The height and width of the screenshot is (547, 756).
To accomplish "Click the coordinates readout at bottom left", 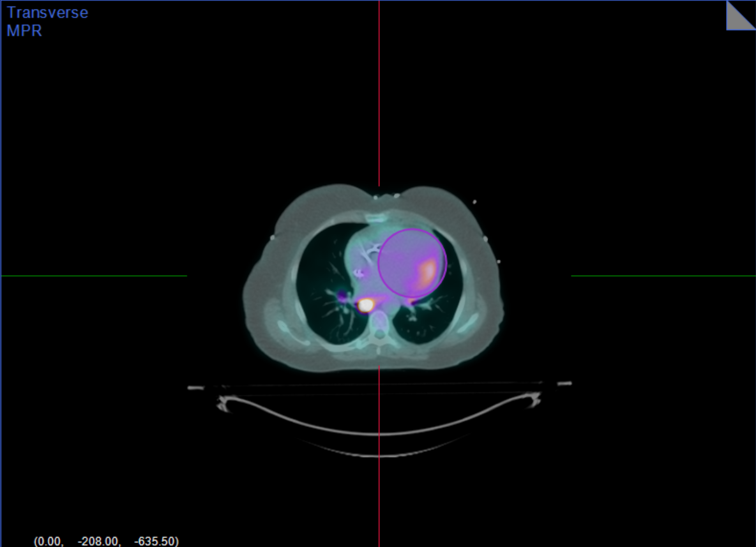I will (x=106, y=541).
